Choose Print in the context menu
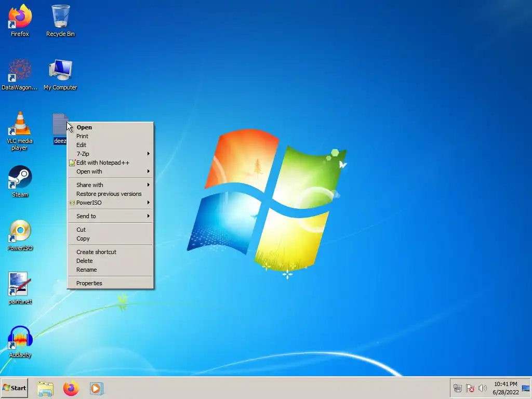Screen dimensions: 532x399 [x=110, y=136]
